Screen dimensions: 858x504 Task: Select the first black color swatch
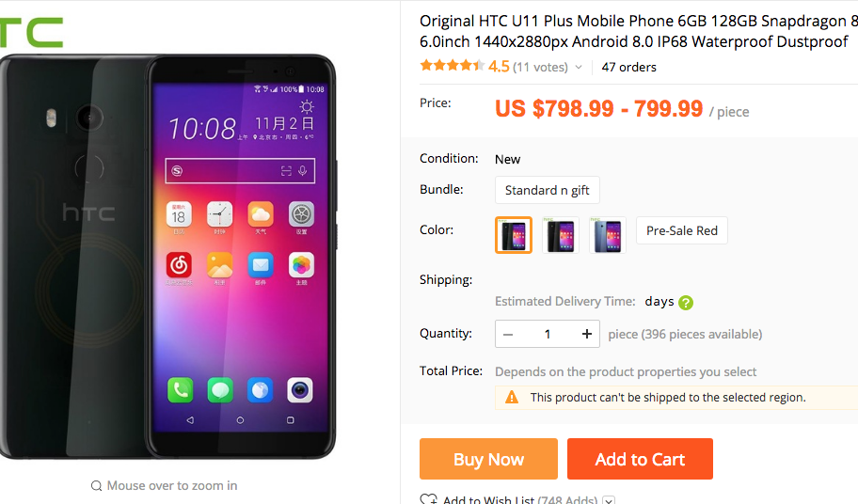[x=514, y=235]
